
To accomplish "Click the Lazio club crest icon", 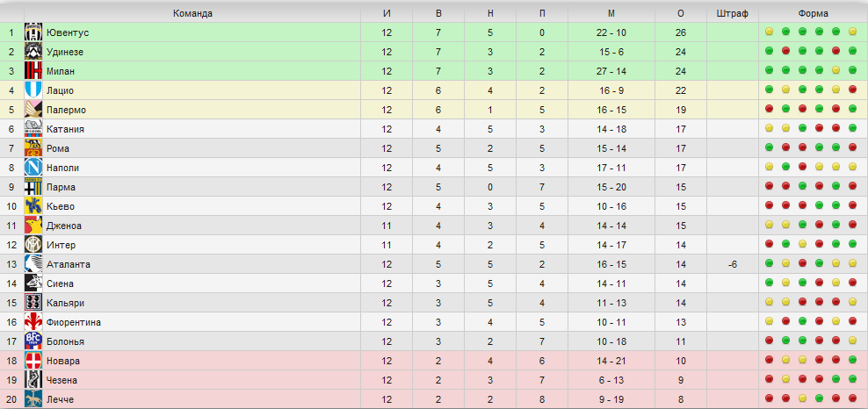I will click(x=33, y=90).
